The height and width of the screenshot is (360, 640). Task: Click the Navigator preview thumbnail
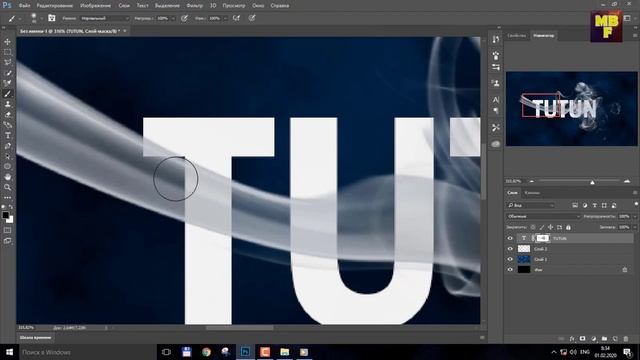point(571,109)
